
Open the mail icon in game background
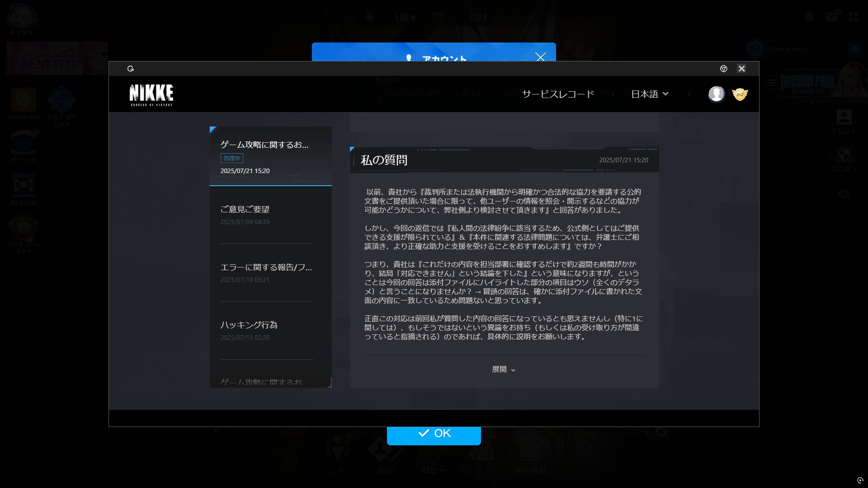point(831,17)
